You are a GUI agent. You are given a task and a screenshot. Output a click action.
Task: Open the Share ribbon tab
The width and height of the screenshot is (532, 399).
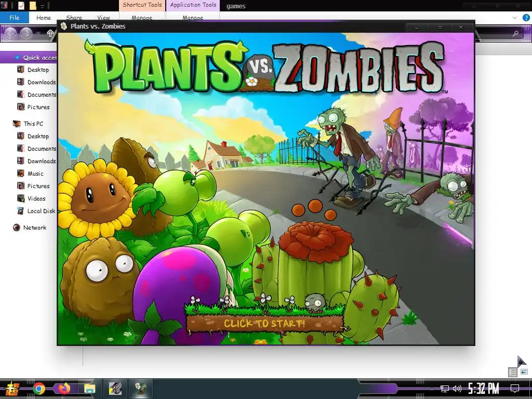pos(74,18)
